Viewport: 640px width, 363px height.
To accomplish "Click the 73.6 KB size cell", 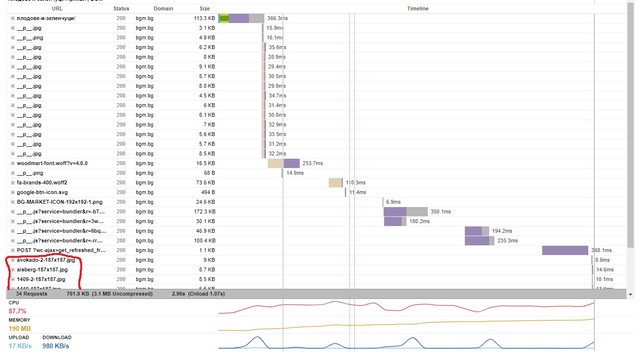I will [x=206, y=183].
